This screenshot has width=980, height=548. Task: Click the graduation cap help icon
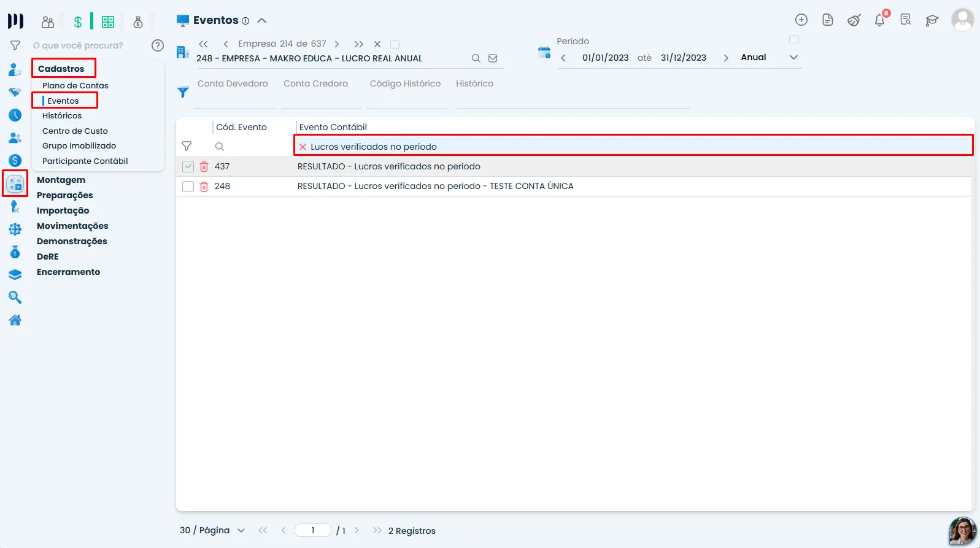(x=932, y=20)
